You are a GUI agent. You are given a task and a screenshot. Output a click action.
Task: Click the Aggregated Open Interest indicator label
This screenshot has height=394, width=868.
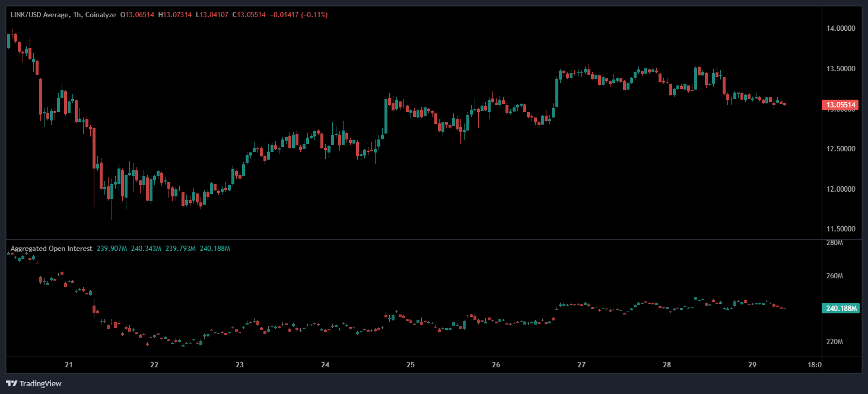(x=51, y=249)
